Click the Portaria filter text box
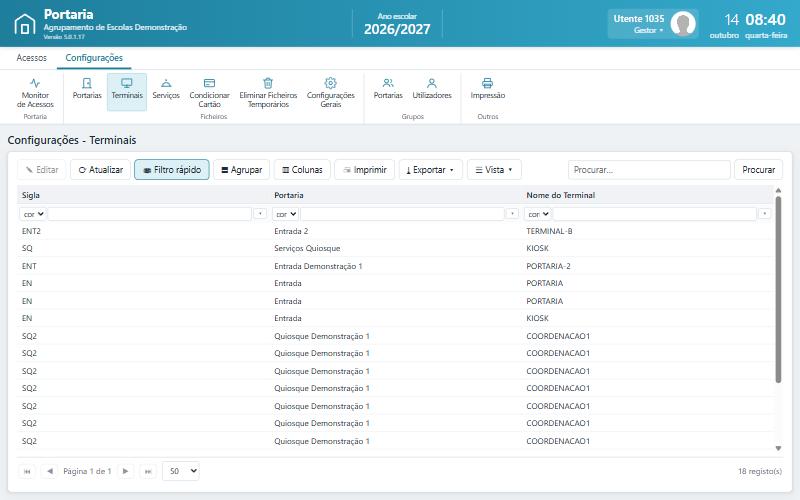This screenshot has height=500, width=800. (x=402, y=214)
